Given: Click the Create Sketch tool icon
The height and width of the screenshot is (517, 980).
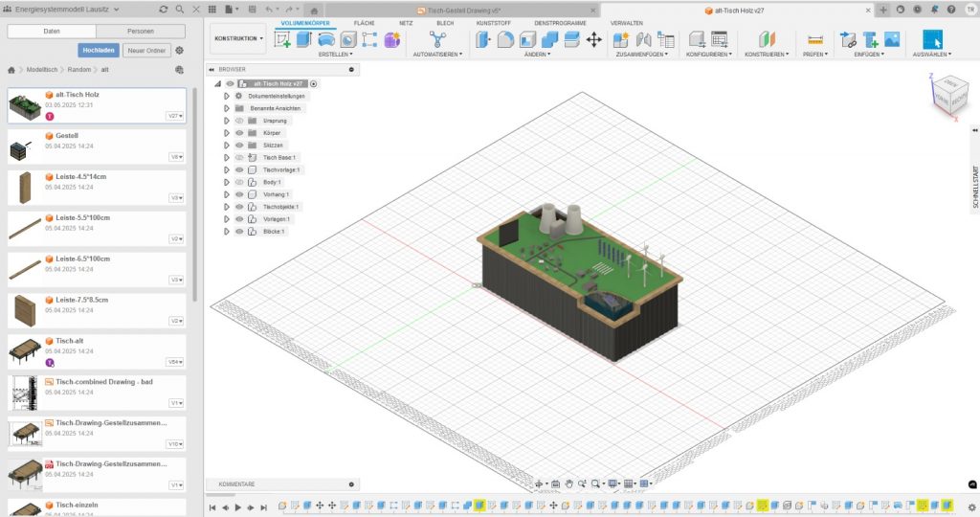Looking at the screenshot, I should (x=283, y=39).
